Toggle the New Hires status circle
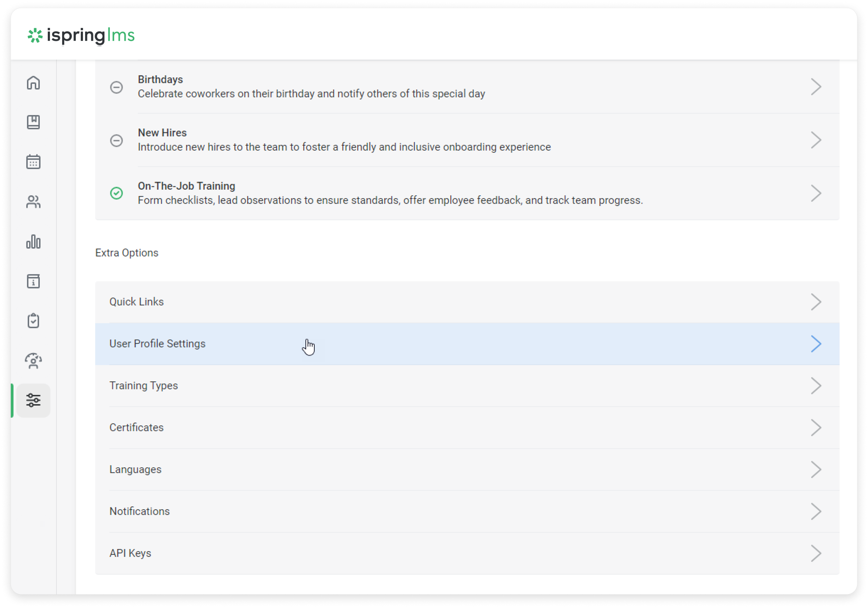This screenshot has height=608, width=868. [x=116, y=141]
